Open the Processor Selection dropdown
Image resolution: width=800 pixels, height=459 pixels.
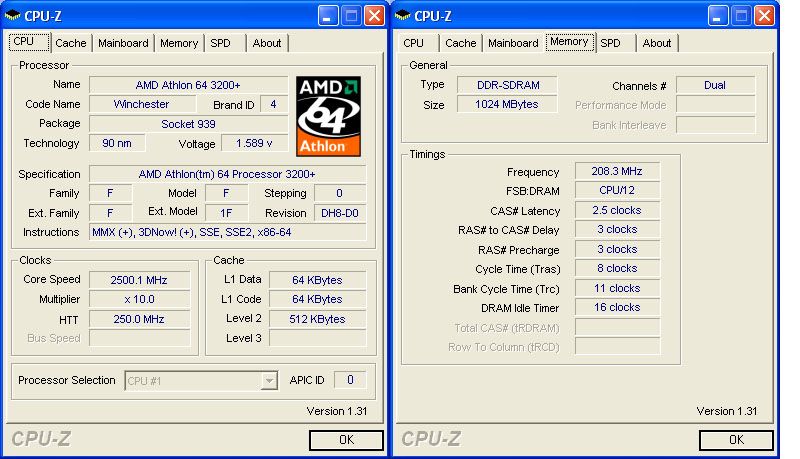click(x=268, y=380)
